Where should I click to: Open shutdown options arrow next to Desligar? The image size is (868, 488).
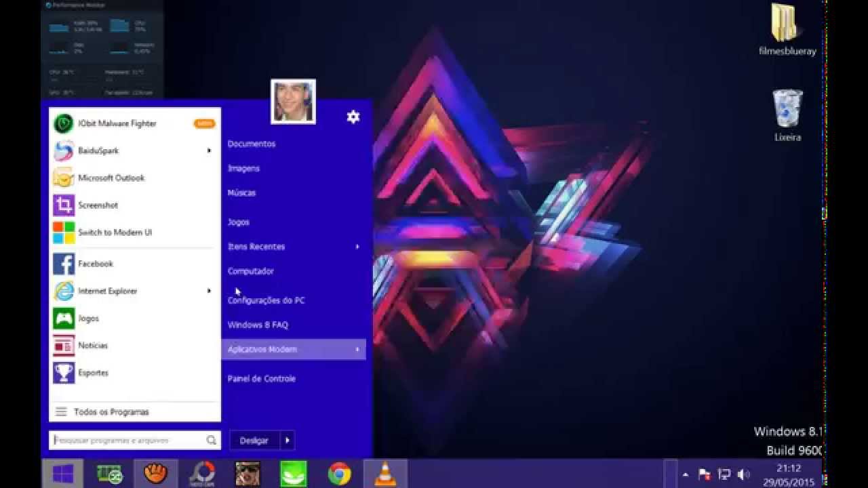pos(288,441)
